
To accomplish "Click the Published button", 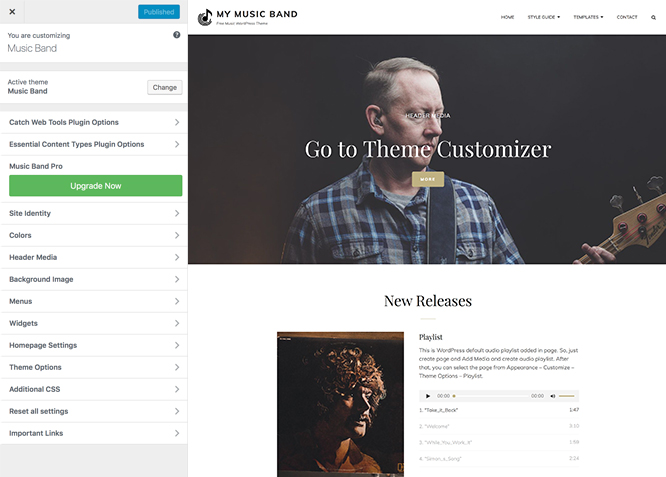I will (159, 12).
